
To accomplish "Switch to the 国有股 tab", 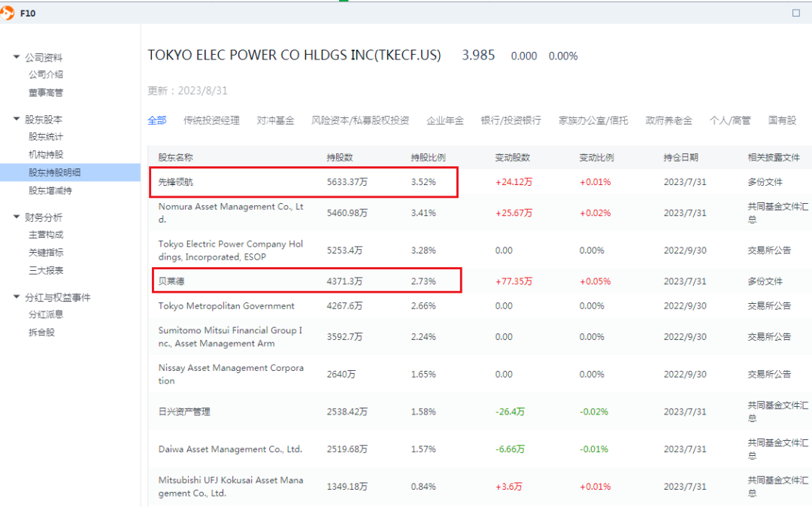I will (782, 120).
